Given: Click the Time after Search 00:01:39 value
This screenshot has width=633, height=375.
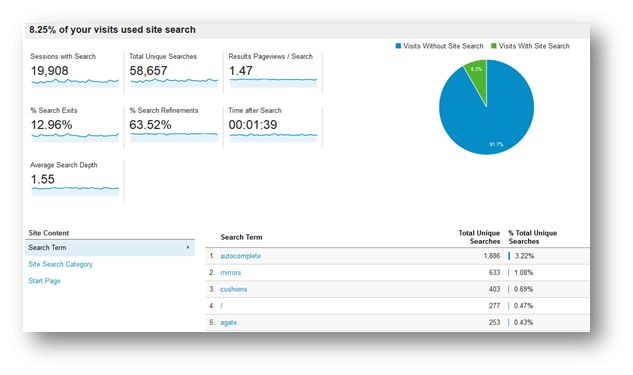Looking at the screenshot, I should click(253, 125).
